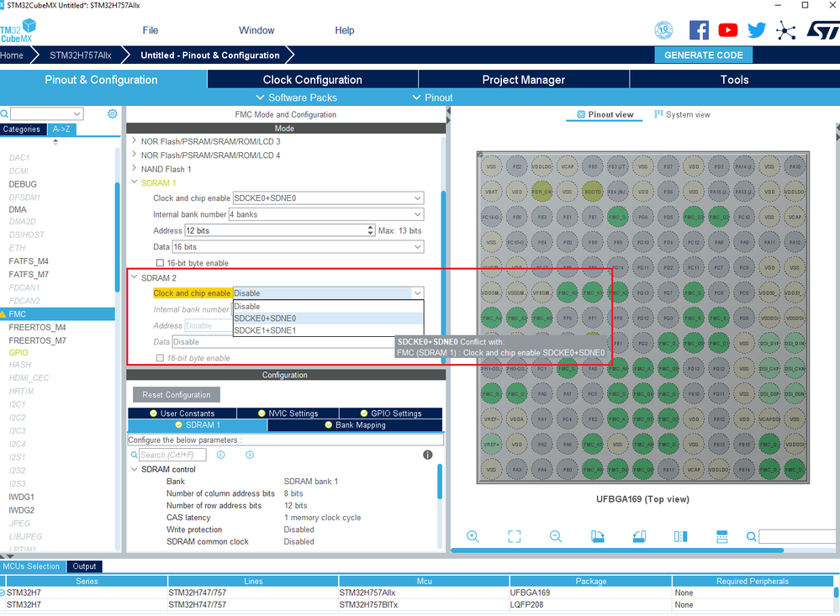840x616 pixels.
Task: Open the File menu
Action: click(151, 30)
